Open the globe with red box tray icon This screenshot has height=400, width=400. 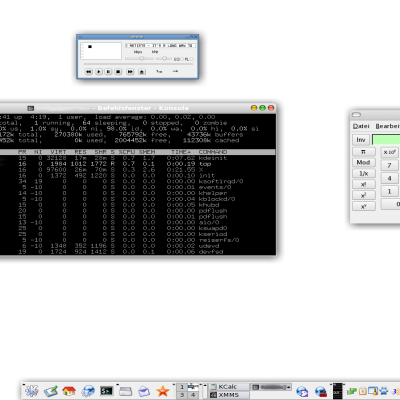tap(321, 391)
